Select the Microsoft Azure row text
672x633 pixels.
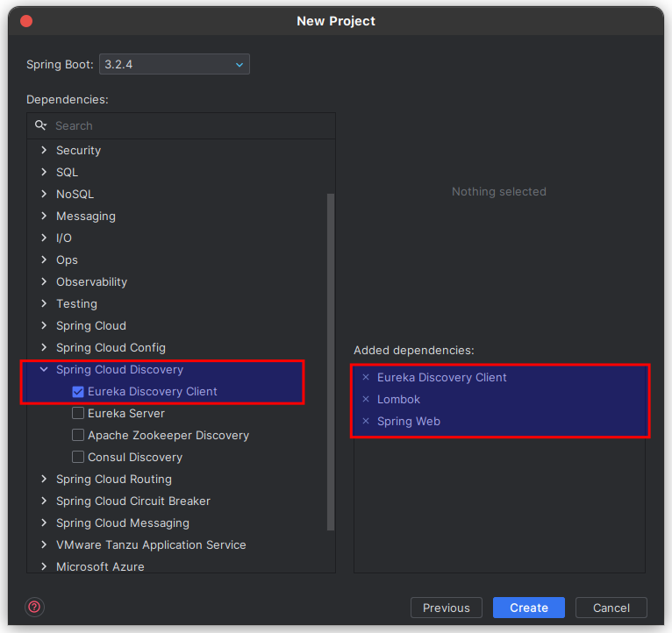point(100,566)
